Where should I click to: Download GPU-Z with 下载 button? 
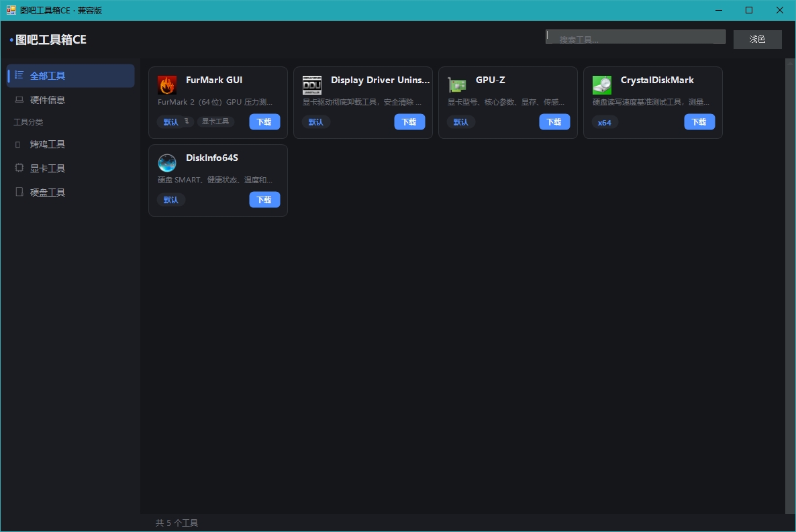(x=554, y=122)
